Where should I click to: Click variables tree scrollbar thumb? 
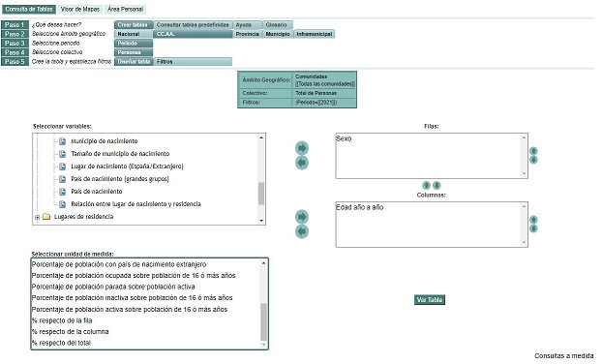tap(261, 194)
